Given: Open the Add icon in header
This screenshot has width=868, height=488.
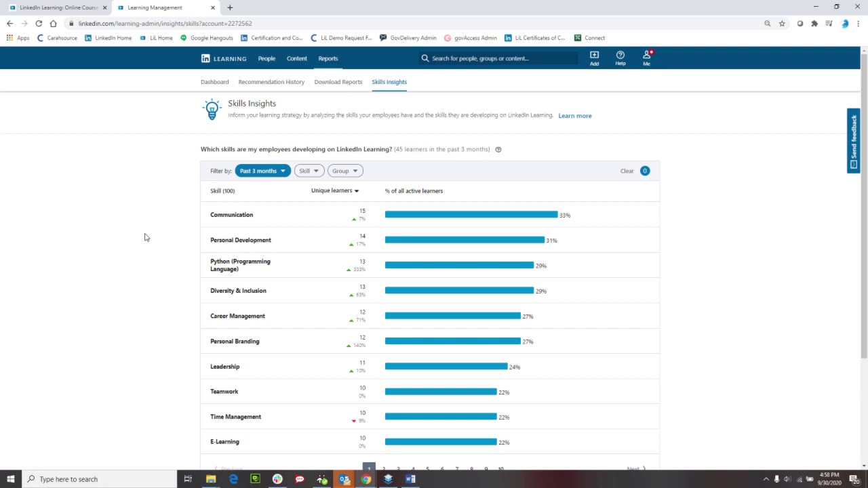Looking at the screenshot, I should (594, 58).
